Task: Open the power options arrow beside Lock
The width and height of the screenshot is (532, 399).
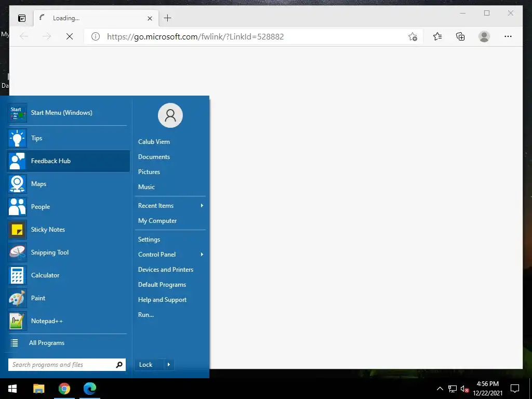Action: tap(169, 365)
